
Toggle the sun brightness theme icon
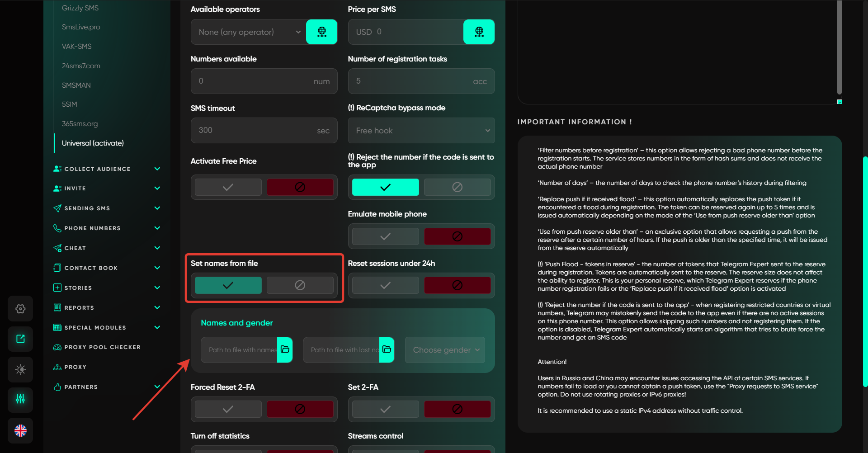click(x=20, y=369)
